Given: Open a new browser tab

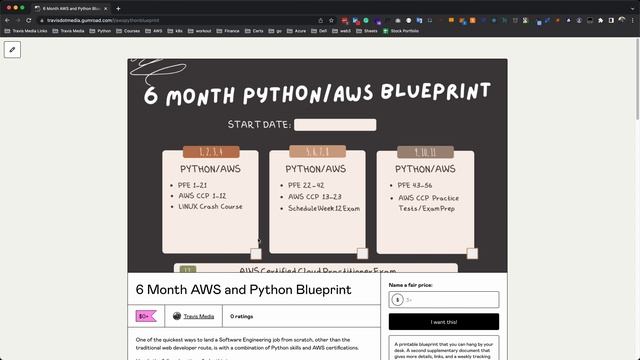Looking at the screenshot, I should click(x=118, y=8).
